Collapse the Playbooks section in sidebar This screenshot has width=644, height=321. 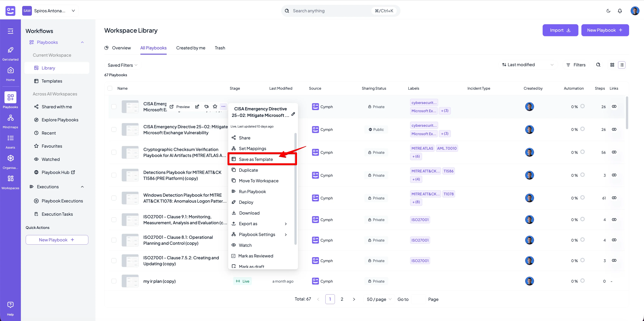(82, 42)
